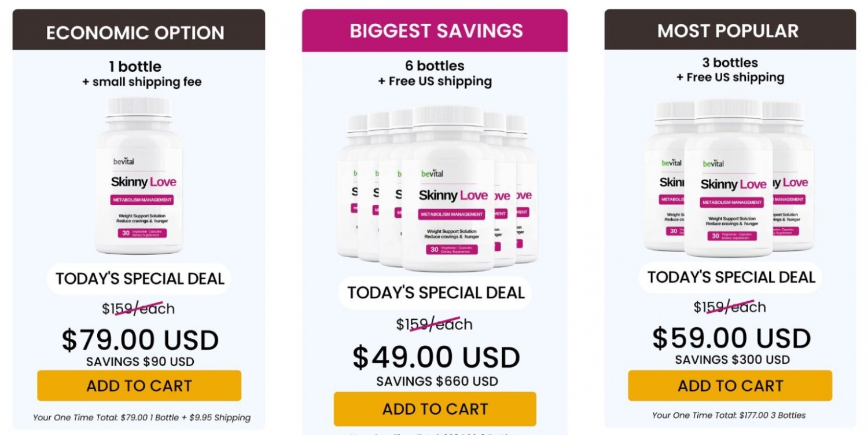The height and width of the screenshot is (435, 868).
Task: Click Today's Special Deal badge under 6 bottles
Action: coord(436,293)
